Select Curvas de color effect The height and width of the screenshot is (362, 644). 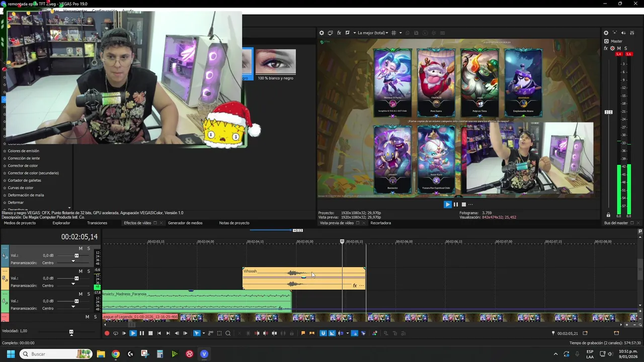21,188
